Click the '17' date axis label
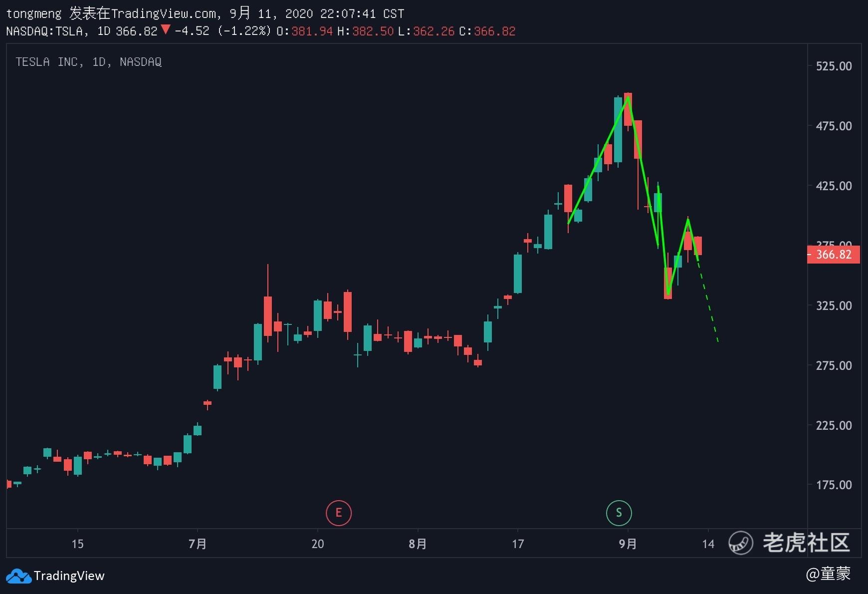 pyautogui.click(x=518, y=544)
